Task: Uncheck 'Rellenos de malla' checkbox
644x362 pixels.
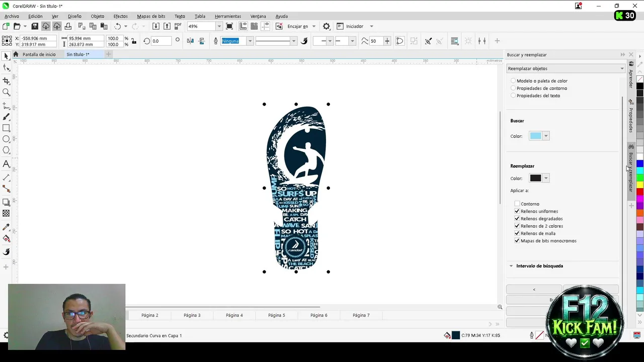Action: 517,233
